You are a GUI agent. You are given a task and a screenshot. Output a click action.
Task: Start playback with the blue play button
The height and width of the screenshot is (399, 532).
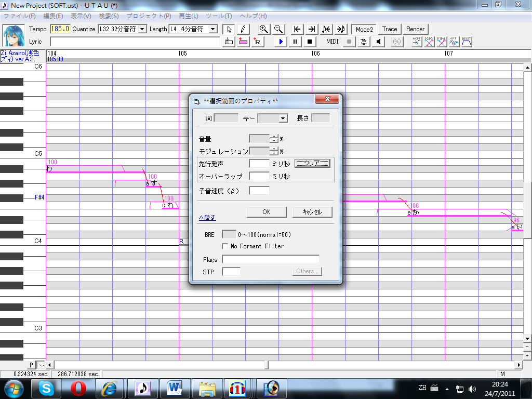coord(281,42)
